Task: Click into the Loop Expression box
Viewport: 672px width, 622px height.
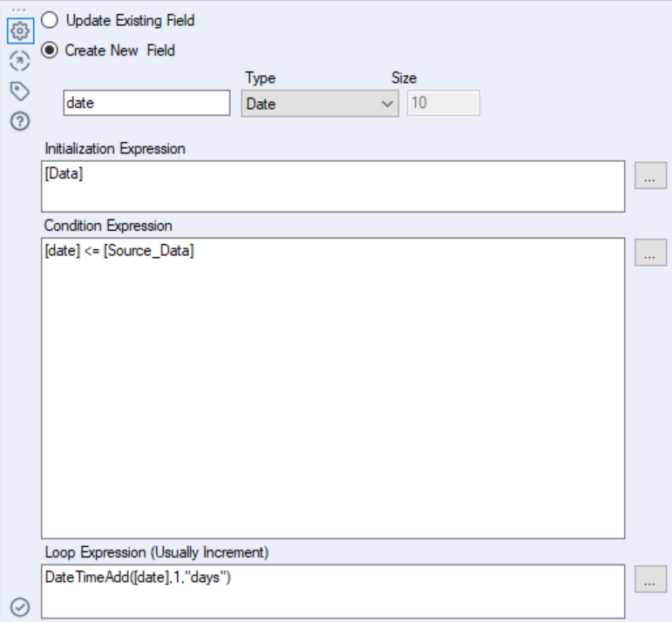Action: click(x=333, y=592)
